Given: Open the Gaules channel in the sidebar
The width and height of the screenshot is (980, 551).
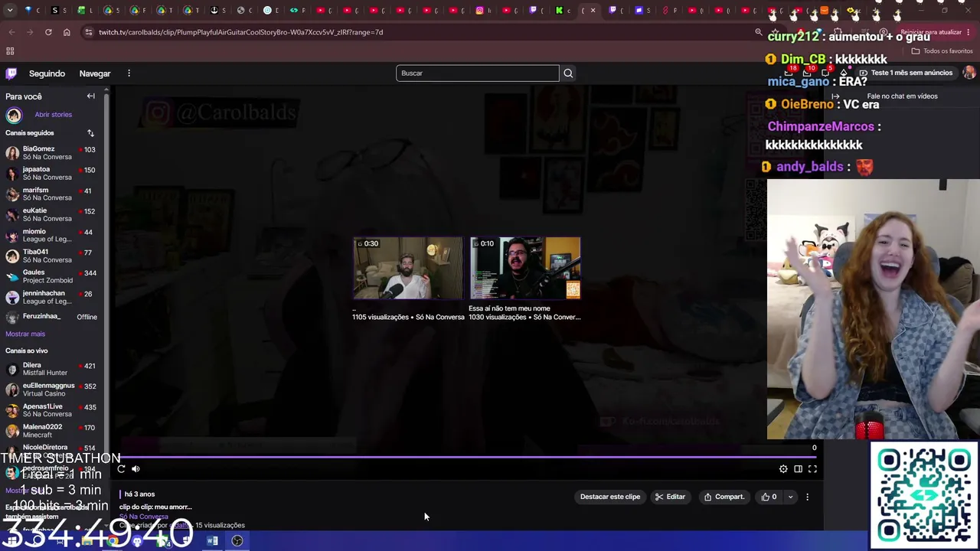Looking at the screenshot, I should tap(51, 276).
